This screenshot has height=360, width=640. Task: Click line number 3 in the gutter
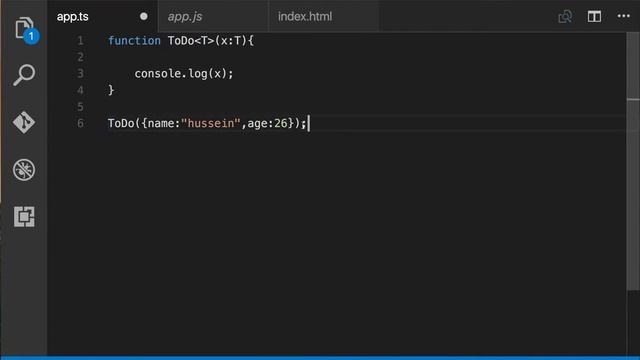[80, 74]
